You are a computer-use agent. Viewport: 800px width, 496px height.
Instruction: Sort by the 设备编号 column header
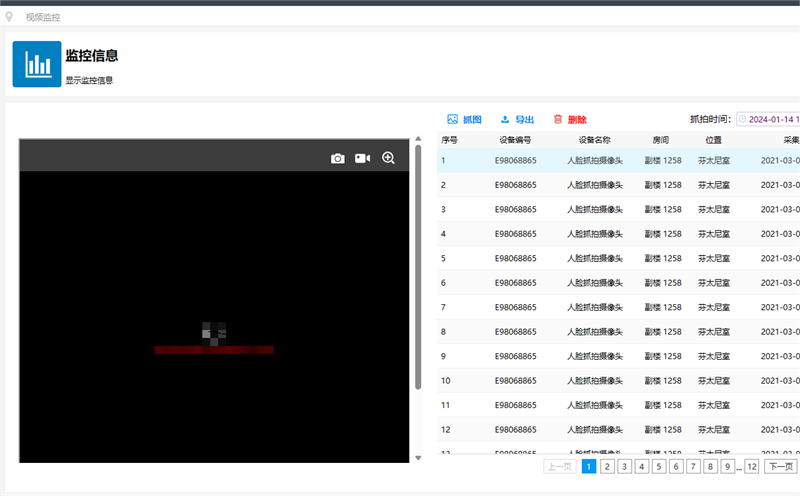coord(515,140)
